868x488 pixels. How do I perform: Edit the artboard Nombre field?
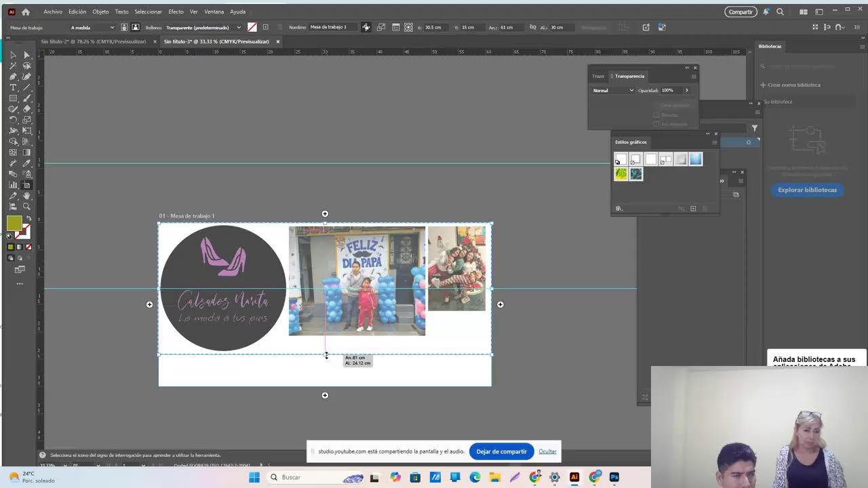click(334, 27)
